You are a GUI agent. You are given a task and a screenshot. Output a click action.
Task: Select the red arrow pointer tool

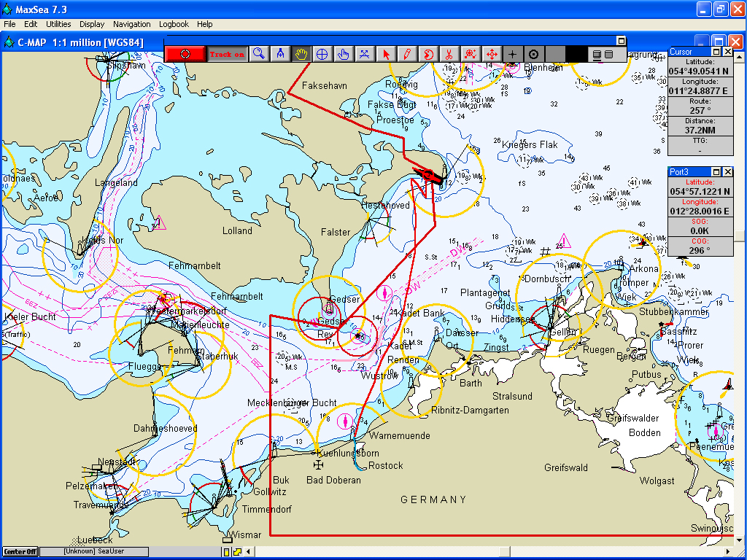pos(385,54)
